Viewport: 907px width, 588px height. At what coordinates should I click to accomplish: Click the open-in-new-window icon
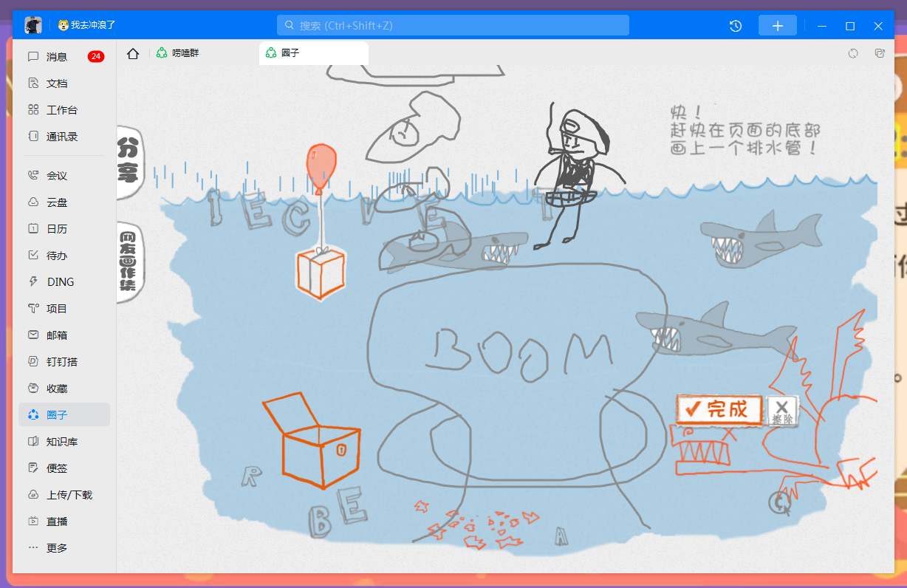(x=880, y=53)
